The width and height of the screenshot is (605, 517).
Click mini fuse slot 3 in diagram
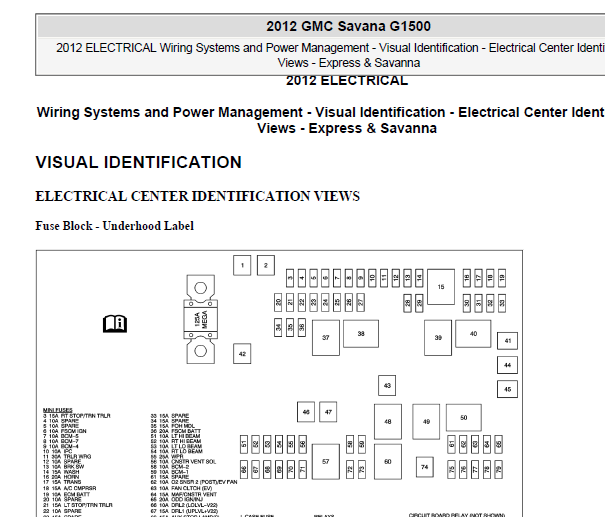(x=290, y=278)
